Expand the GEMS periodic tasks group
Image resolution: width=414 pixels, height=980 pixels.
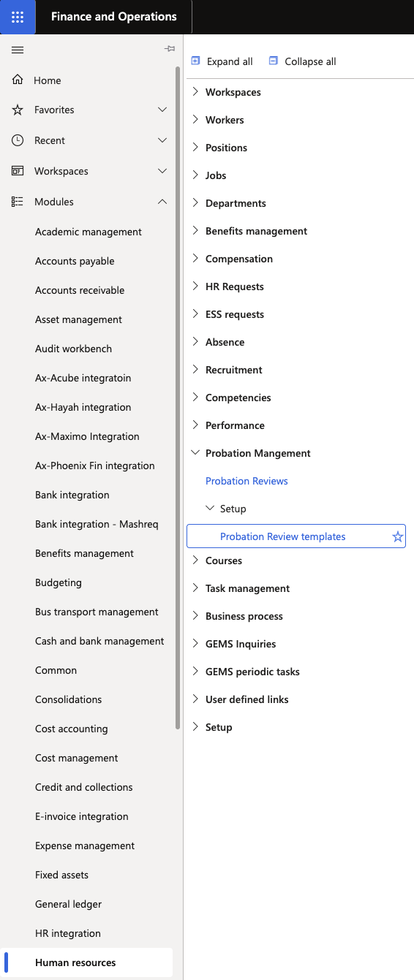pos(195,672)
